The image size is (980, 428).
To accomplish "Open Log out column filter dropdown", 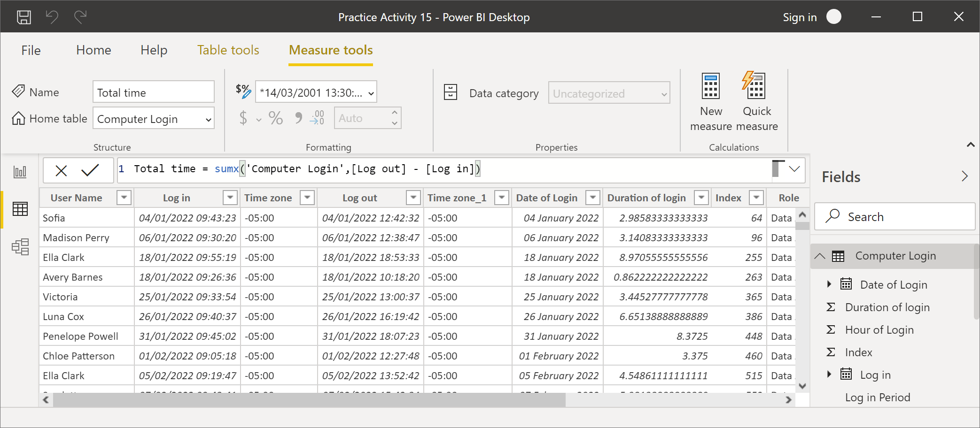I will [413, 198].
